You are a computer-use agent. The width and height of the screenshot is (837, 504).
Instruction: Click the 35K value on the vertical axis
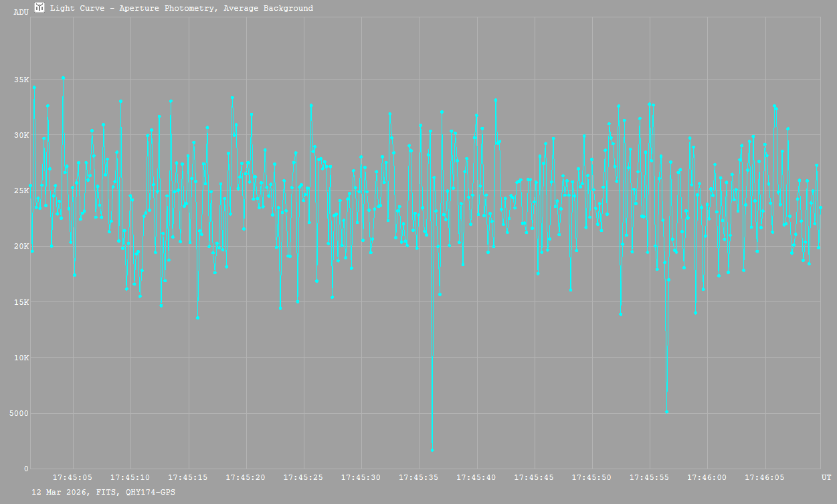22,80
